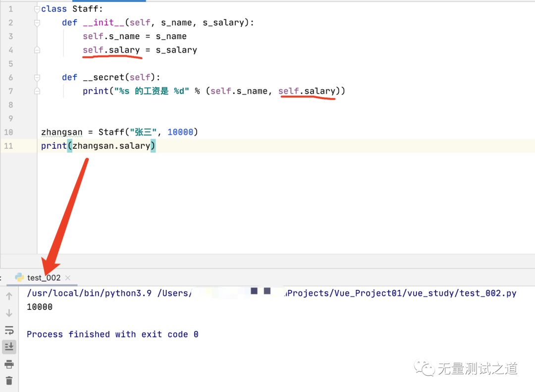Click 'Process finished with exit code 0'

point(112,335)
